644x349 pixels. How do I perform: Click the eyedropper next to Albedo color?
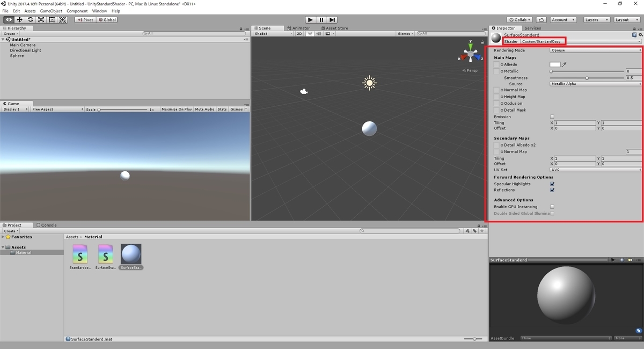564,64
